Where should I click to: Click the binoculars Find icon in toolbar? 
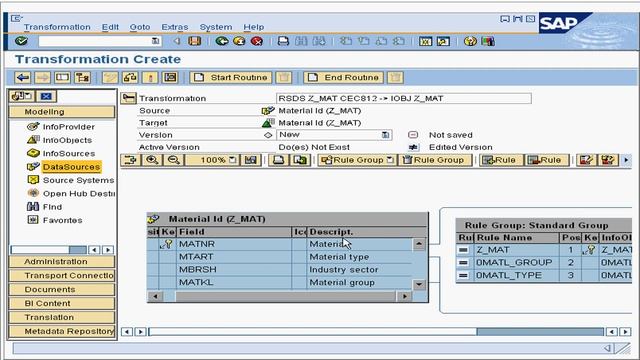[x=301, y=41]
